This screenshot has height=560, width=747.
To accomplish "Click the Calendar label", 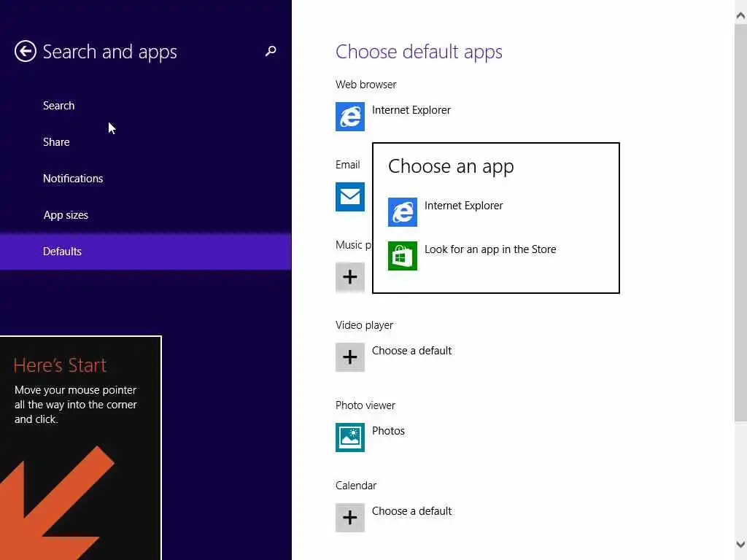I will (356, 486).
